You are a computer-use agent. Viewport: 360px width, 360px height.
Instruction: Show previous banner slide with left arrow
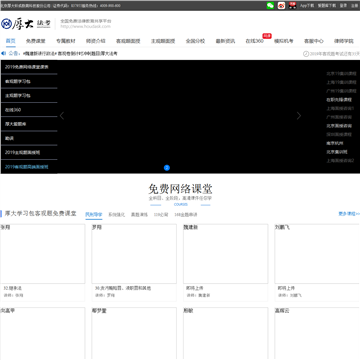click(x=62, y=116)
